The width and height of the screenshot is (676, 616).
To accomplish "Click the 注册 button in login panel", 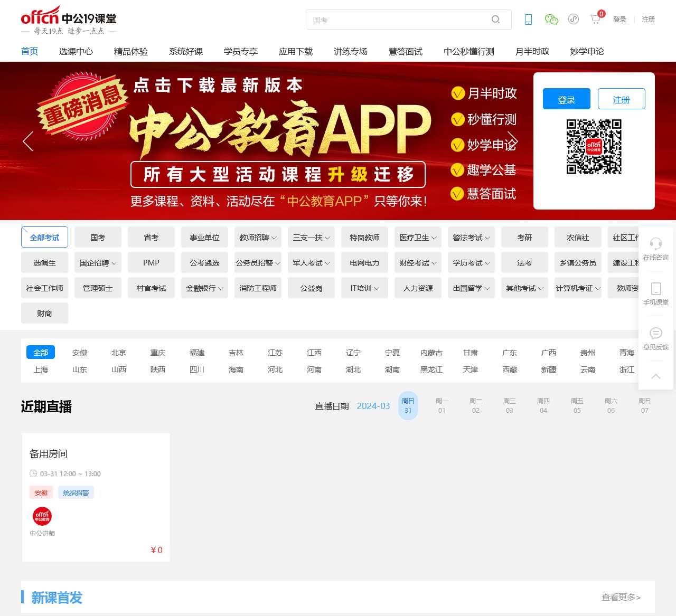I will pyautogui.click(x=622, y=99).
